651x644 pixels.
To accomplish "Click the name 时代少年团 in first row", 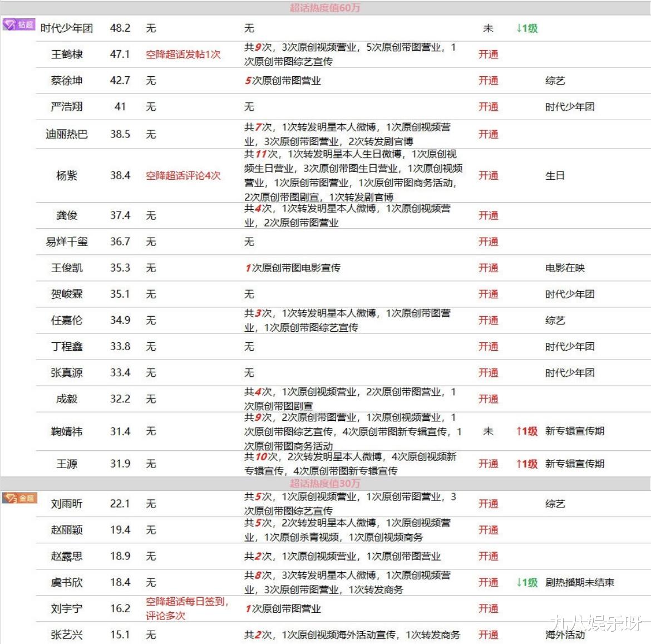I will click(x=66, y=28).
